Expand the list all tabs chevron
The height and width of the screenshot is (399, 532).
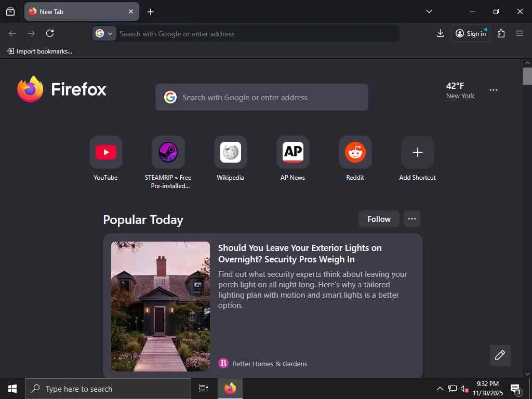429,11
